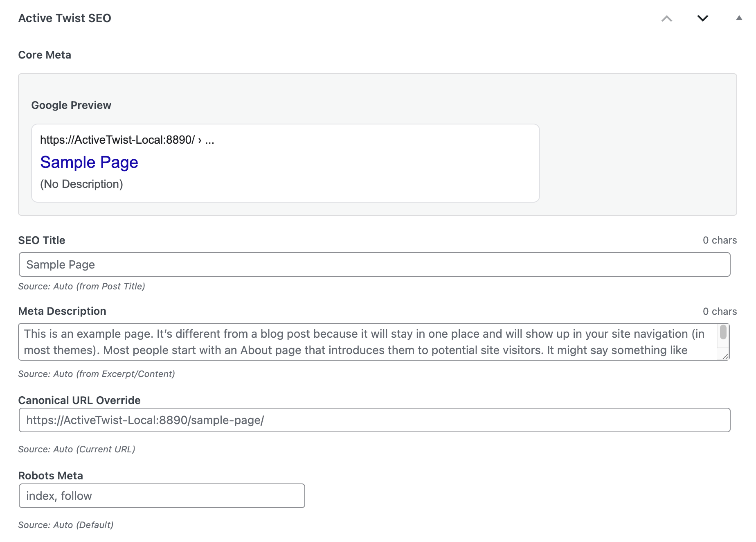Click the preview URL breadcrumb text
Screen dimensions: 756x542
pyautogui.click(x=127, y=140)
